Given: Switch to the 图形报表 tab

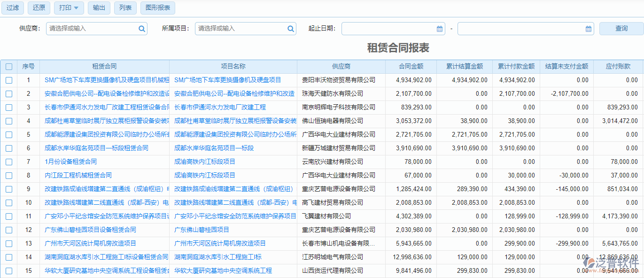Looking at the screenshot, I should (x=157, y=8).
